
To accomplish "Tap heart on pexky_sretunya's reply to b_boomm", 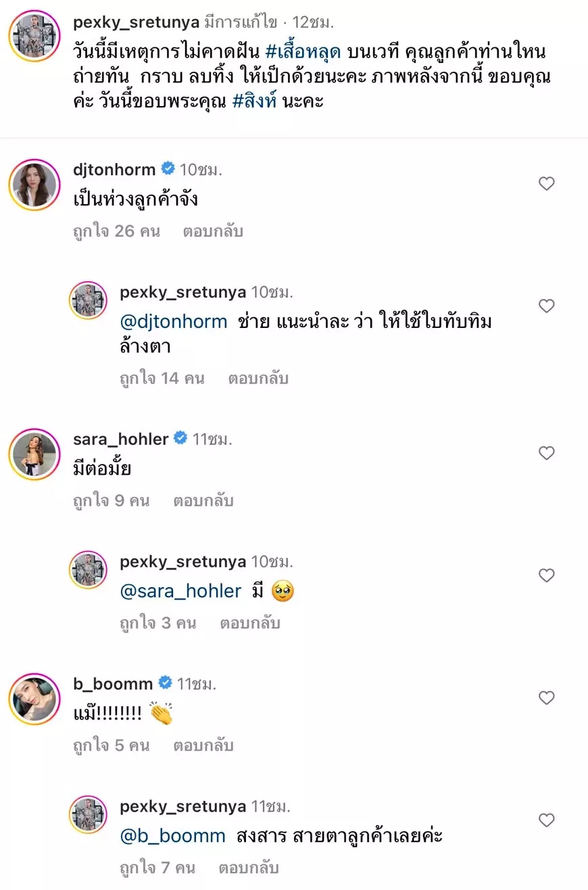I will coord(546,820).
